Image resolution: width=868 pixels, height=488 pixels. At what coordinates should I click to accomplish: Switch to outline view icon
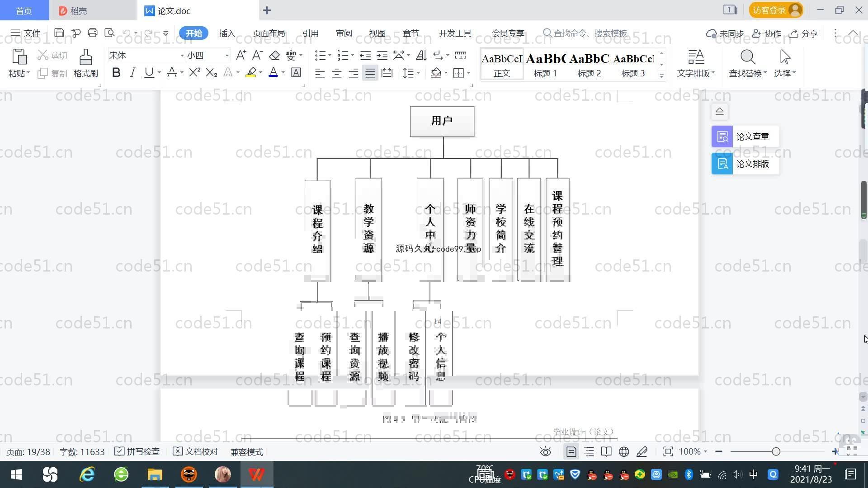(589, 452)
